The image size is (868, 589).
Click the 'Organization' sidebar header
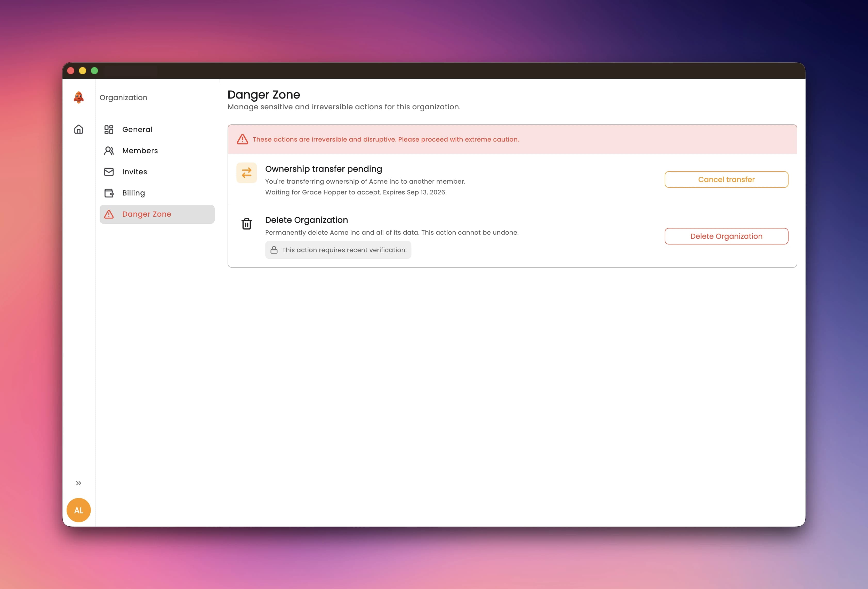point(123,98)
